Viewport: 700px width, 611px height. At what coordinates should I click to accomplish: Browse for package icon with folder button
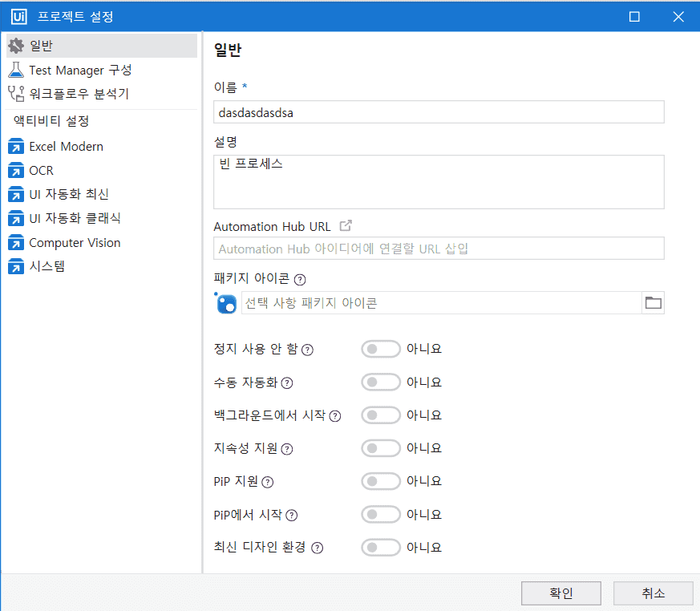click(x=653, y=303)
